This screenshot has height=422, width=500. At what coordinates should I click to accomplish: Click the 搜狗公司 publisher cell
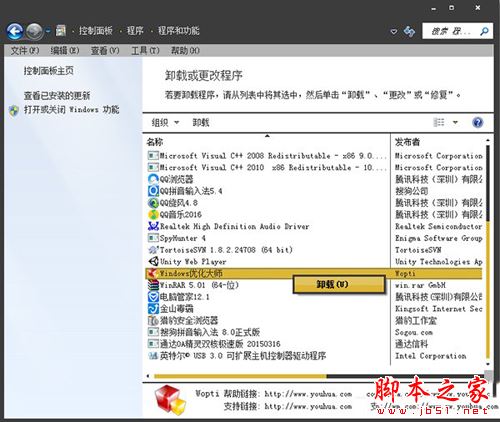tap(412, 191)
